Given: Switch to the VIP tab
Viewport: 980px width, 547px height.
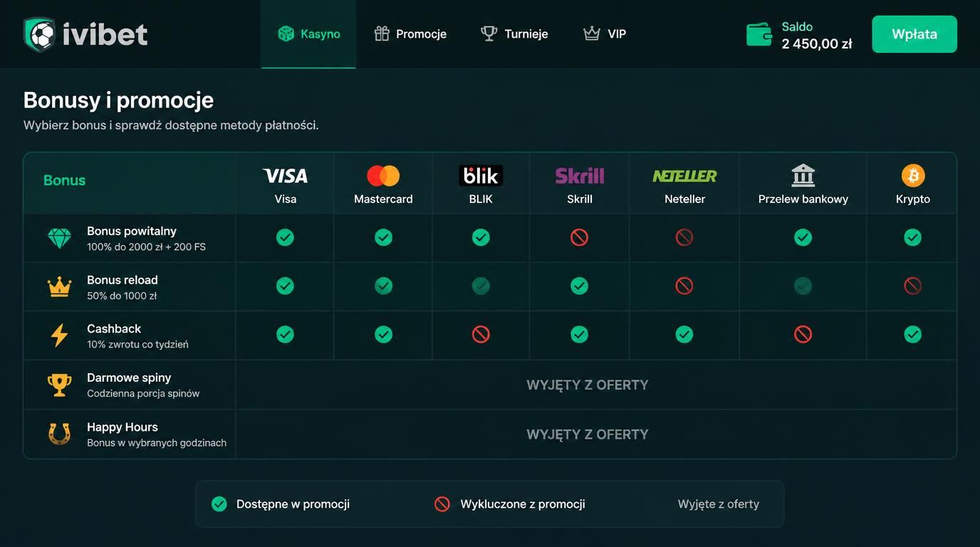Looking at the screenshot, I should coord(605,34).
